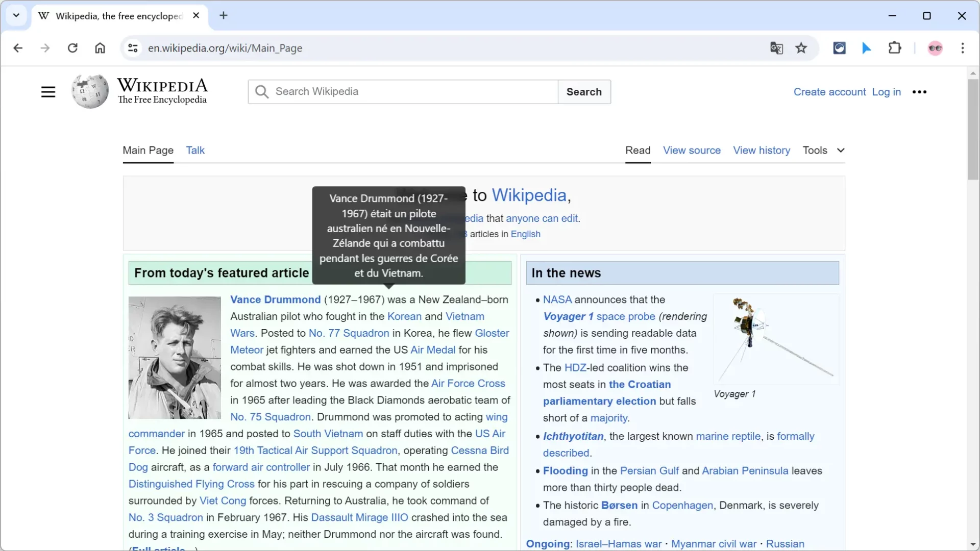
Task: Click the Wikipedia globe logo icon
Action: click(89, 90)
